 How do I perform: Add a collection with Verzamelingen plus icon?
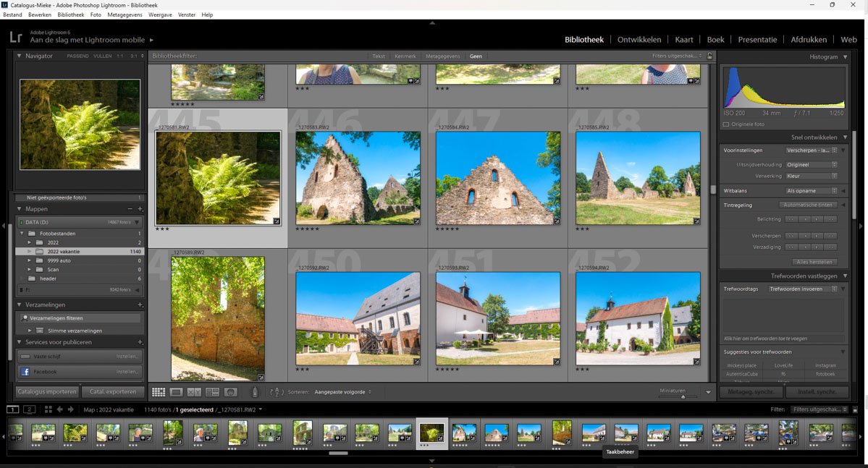point(140,305)
